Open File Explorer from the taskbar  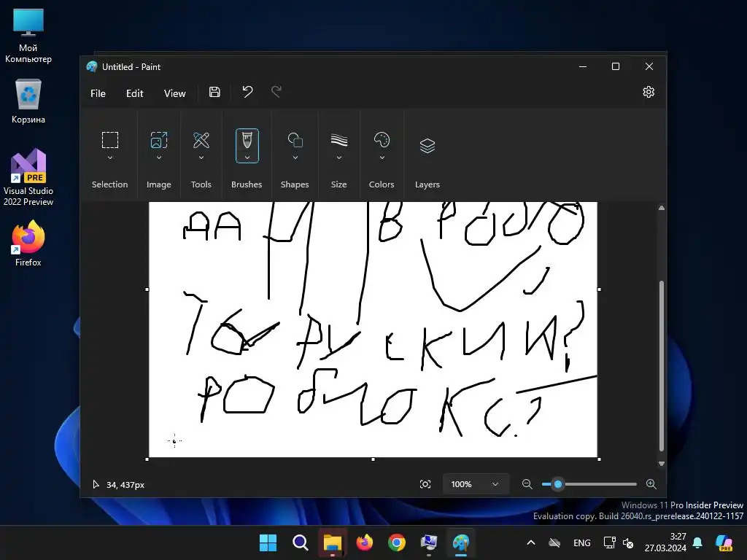[x=333, y=542]
